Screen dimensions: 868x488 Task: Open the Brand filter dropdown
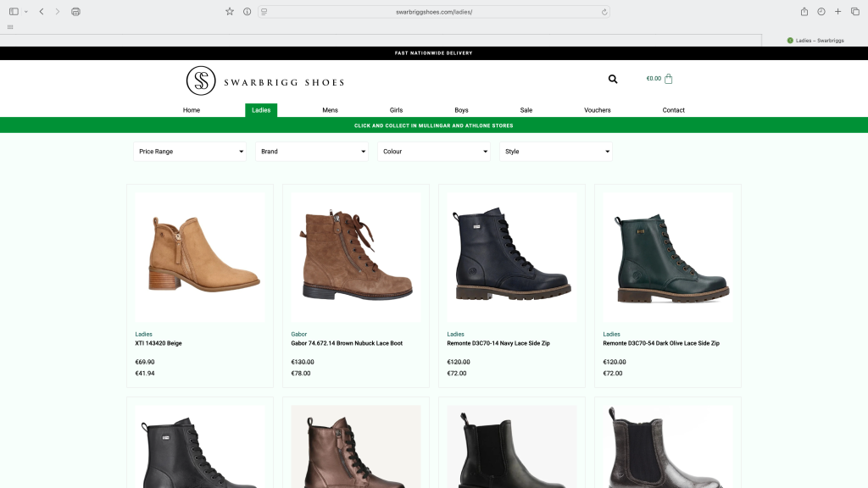tap(312, 152)
